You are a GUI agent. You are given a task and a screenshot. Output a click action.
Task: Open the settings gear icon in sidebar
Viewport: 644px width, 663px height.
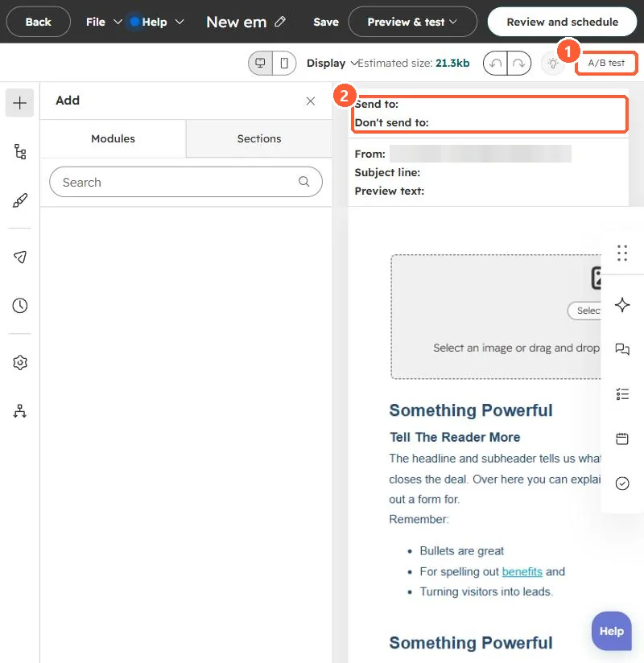pos(20,362)
